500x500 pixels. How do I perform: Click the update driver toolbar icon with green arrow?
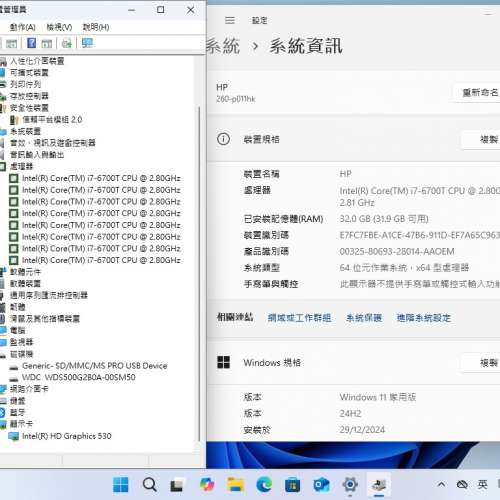(67, 43)
